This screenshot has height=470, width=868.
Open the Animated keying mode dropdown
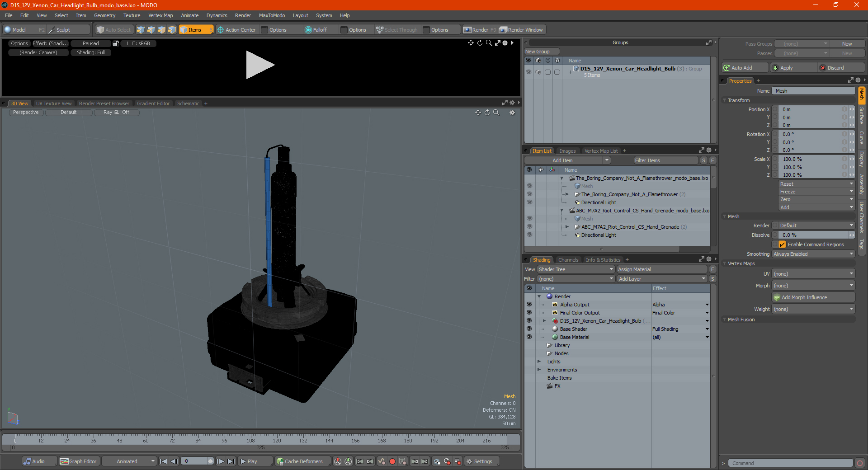click(129, 461)
